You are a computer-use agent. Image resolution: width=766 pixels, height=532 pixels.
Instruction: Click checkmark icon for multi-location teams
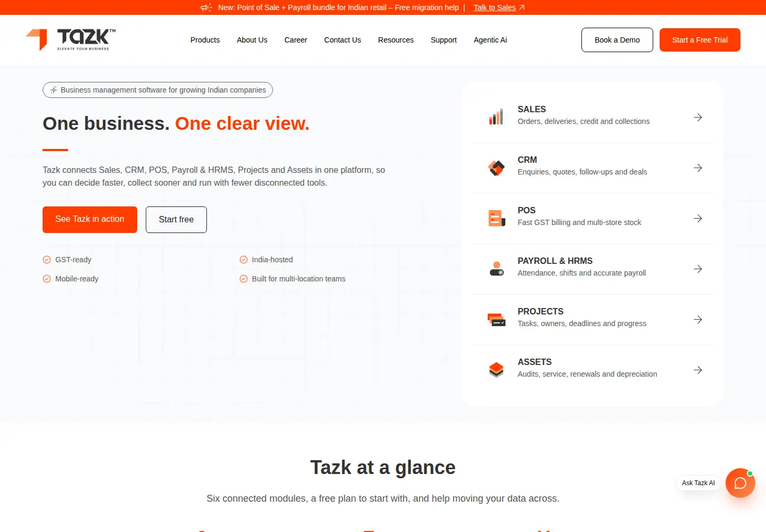(244, 279)
